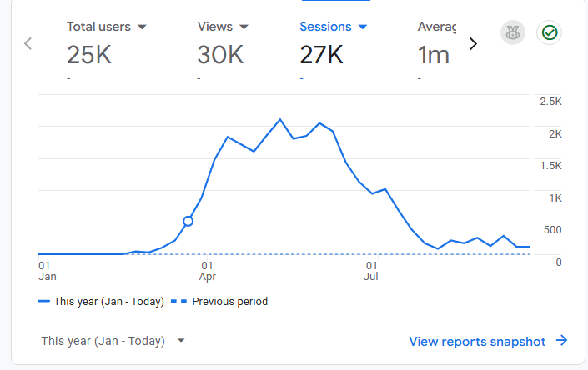Screen dimensions: 588x370
Task: Select the Total users 25K metric tab
Action: pos(107,48)
